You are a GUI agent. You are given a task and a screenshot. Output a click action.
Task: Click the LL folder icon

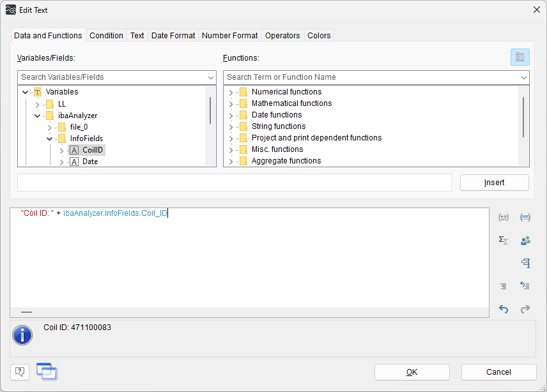pyautogui.click(x=50, y=104)
